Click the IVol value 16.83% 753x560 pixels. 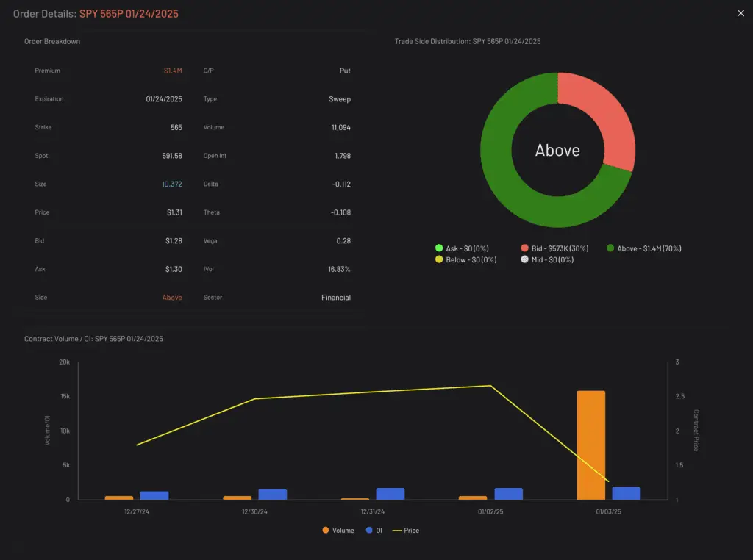tap(339, 269)
